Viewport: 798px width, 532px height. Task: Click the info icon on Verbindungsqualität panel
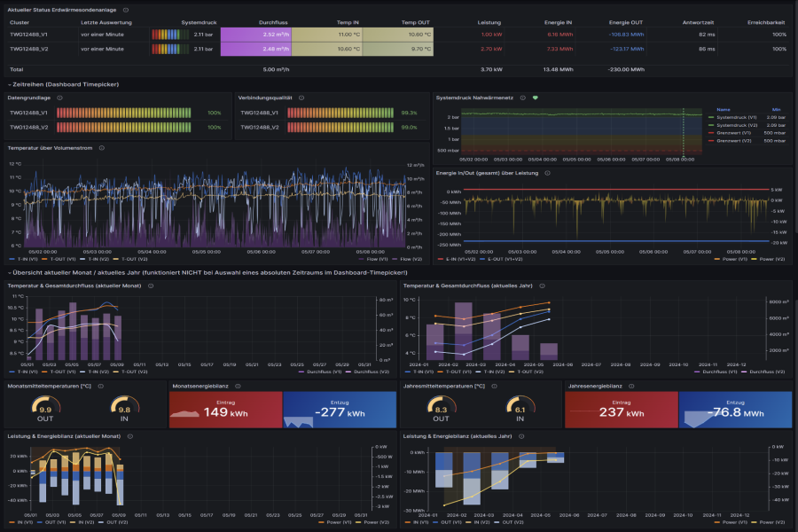coord(301,97)
